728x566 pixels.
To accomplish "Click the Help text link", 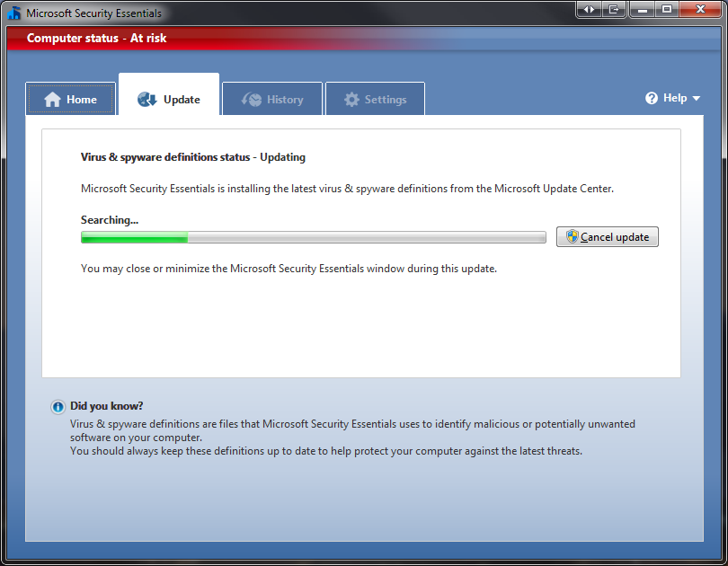I will click(675, 98).
